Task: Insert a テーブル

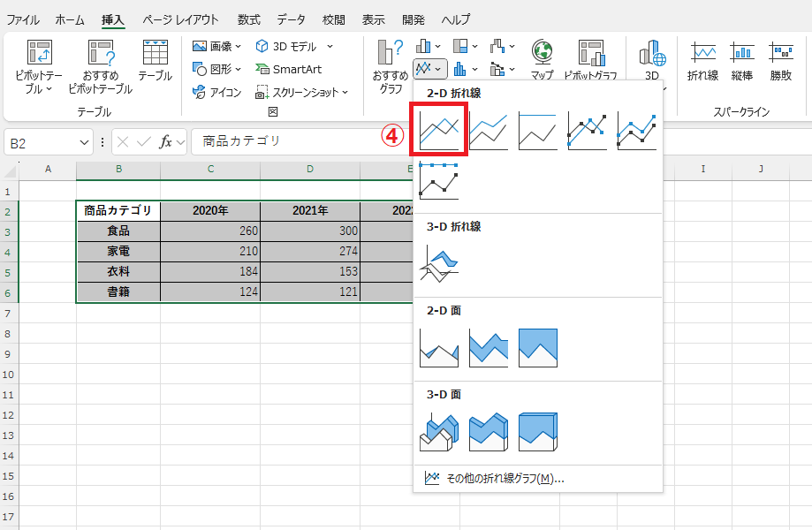Action: coord(155,61)
